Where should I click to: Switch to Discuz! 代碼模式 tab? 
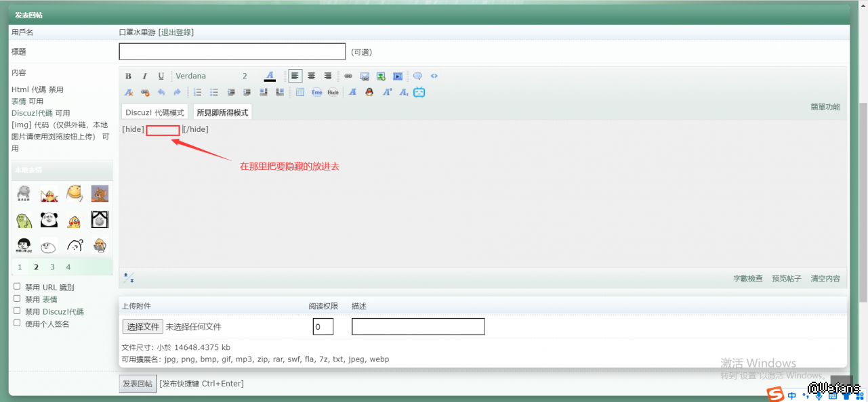pos(154,112)
